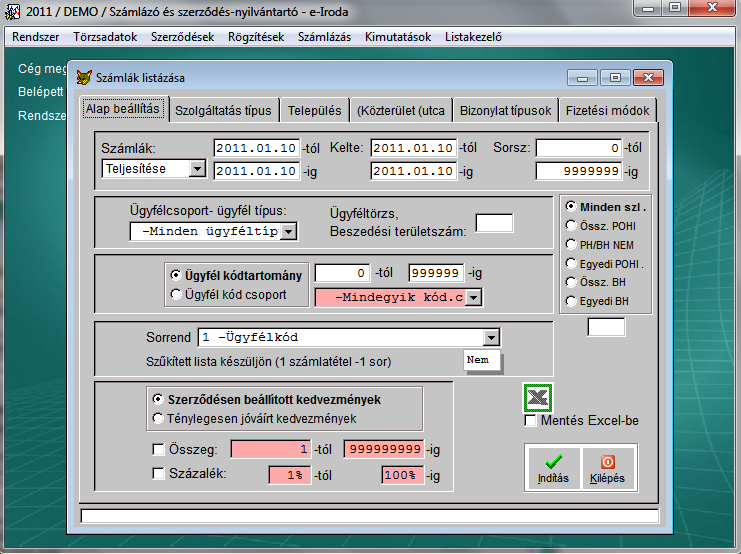Open the Minden ügyféltípus dropdown

[288, 232]
